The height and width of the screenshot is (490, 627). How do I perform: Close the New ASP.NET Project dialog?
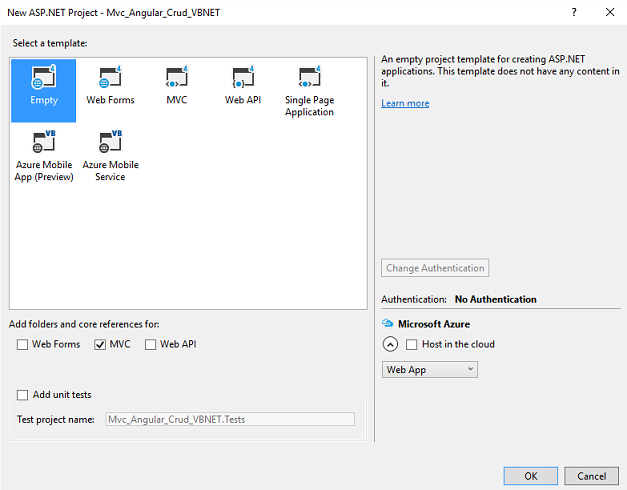[x=610, y=12]
